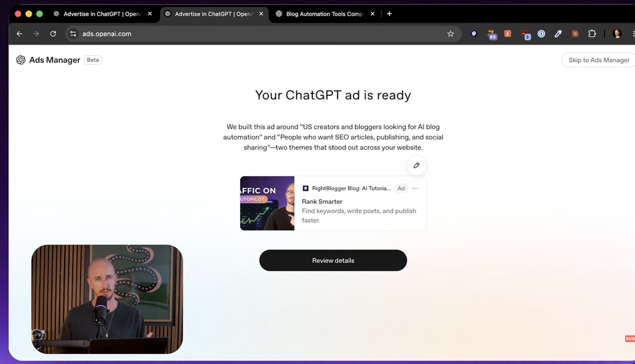This screenshot has width=635, height=364.
Task: Close the active Advertise in ChatGPT tab
Action: tap(261, 14)
